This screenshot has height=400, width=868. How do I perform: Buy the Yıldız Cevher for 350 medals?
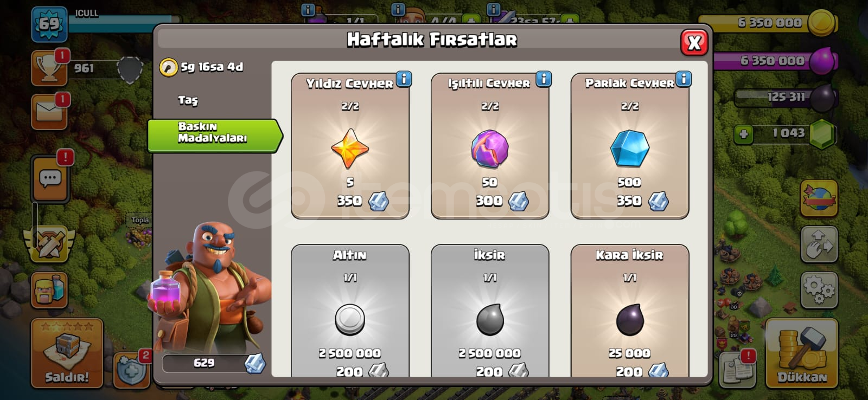(350, 146)
